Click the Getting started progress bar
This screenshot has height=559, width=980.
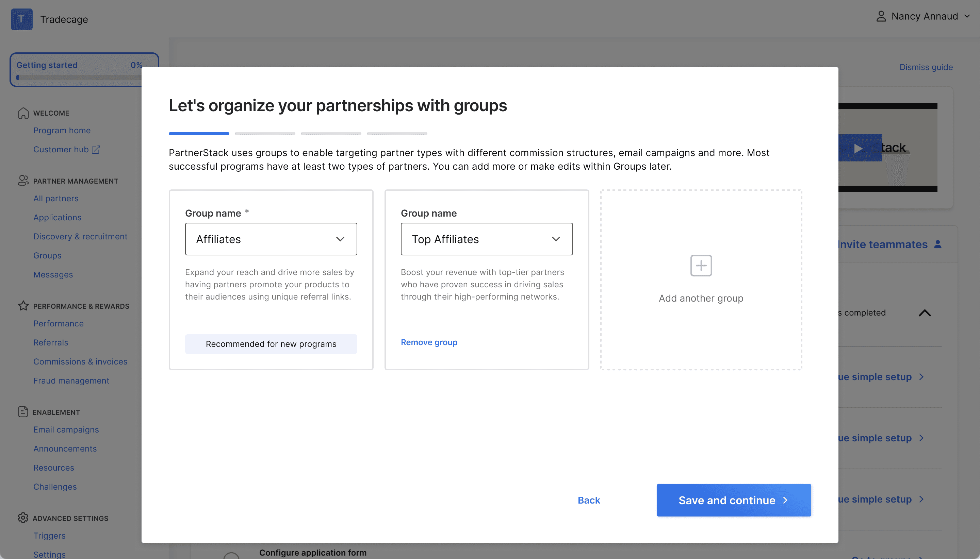79,78
